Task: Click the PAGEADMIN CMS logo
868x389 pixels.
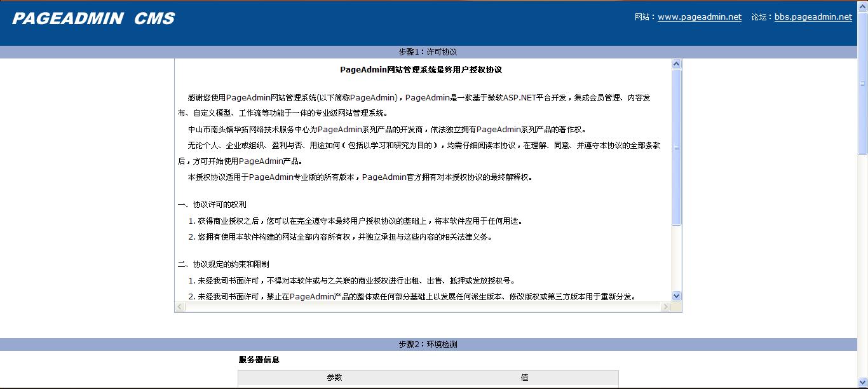Action: 93,18
